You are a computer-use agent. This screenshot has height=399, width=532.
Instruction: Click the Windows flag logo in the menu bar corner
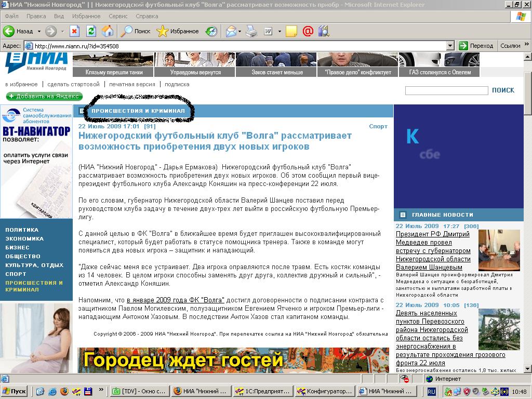(521, 16)
